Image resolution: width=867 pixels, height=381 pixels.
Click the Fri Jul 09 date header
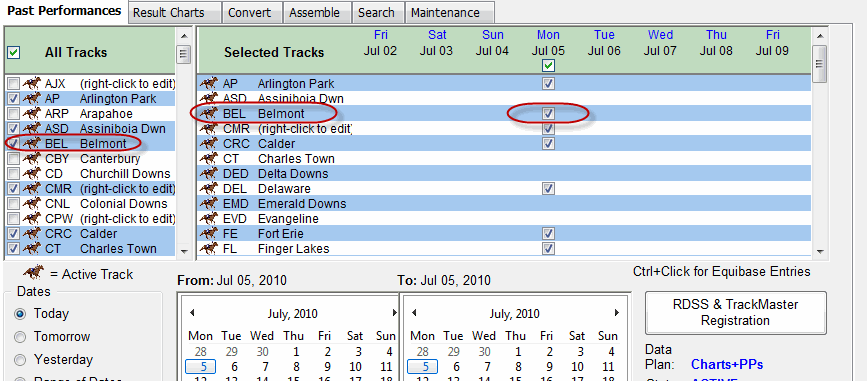coord(772,43)
